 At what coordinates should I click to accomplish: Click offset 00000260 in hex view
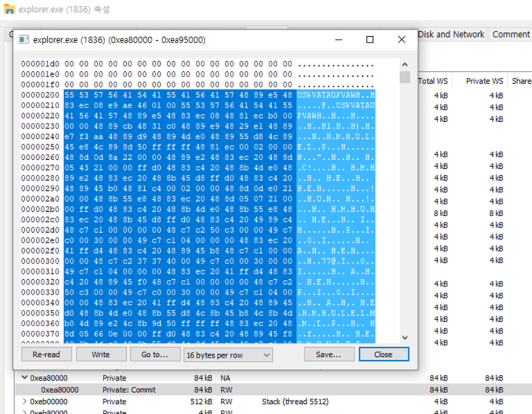[x=40, y=157]
